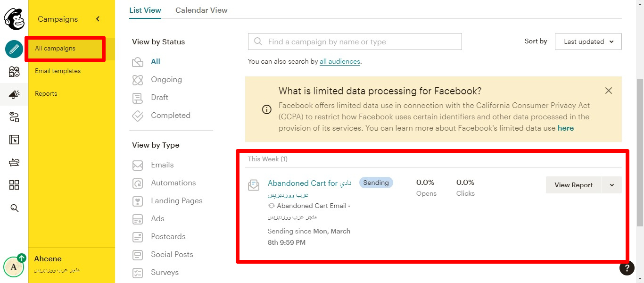The height and width of the screenshot is (283, 644).
Task: Open the Audience icon in left rail
Action: pos(14,72)
